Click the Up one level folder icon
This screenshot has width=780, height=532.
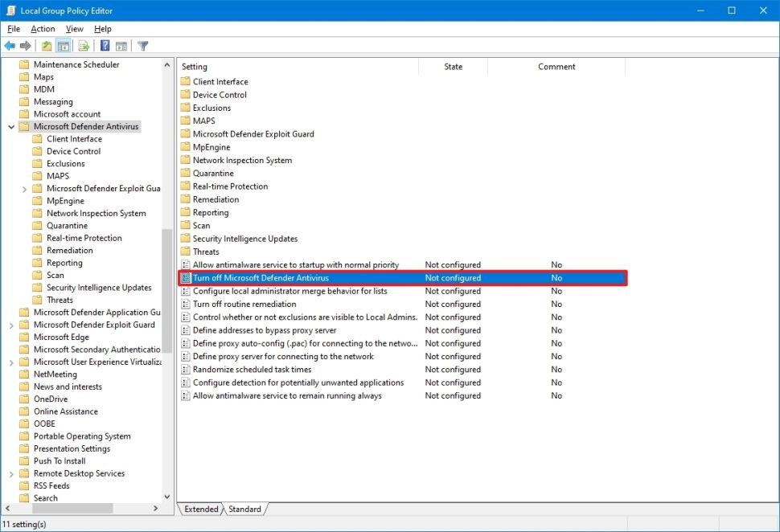point(47,46)
